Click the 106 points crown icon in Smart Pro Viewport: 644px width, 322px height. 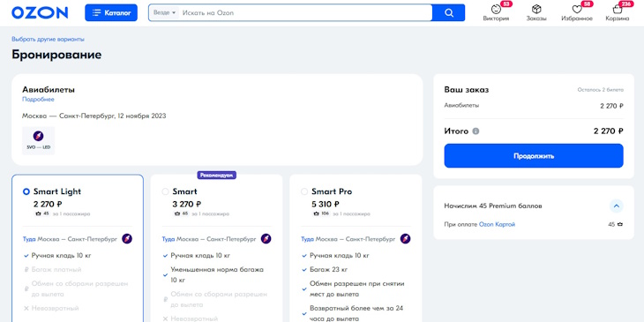tap(317, 213)
